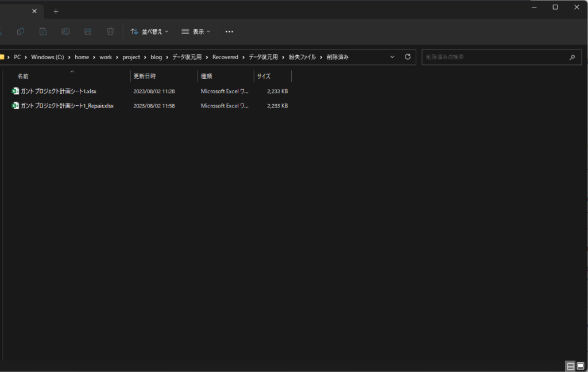Open the 並べ替え sort dropdown

[149, 32]
